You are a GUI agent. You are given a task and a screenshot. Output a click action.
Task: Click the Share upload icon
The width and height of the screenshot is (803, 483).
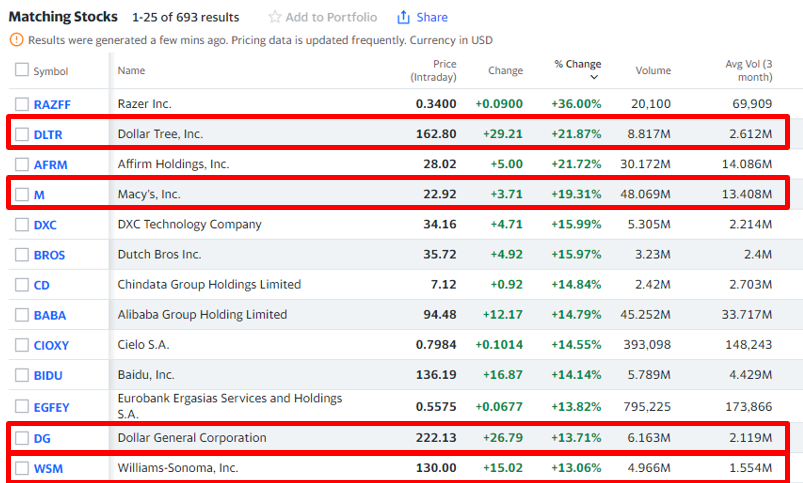[404, 17]
